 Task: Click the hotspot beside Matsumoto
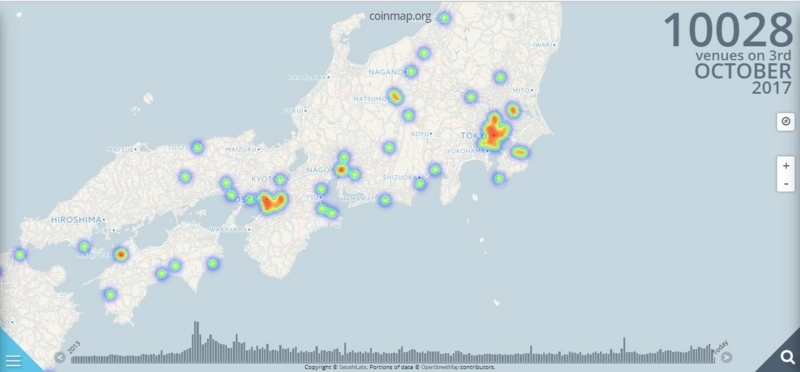point(395,96)
